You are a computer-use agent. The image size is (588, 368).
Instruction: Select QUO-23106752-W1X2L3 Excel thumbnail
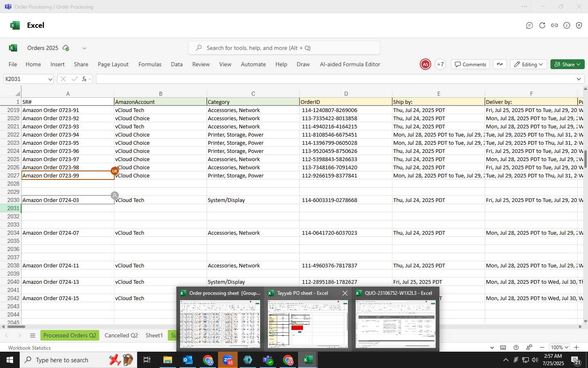[x=396, y=319]
